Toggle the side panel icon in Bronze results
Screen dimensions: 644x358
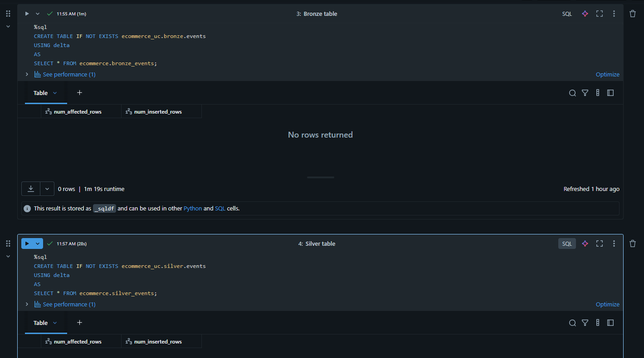610,93
